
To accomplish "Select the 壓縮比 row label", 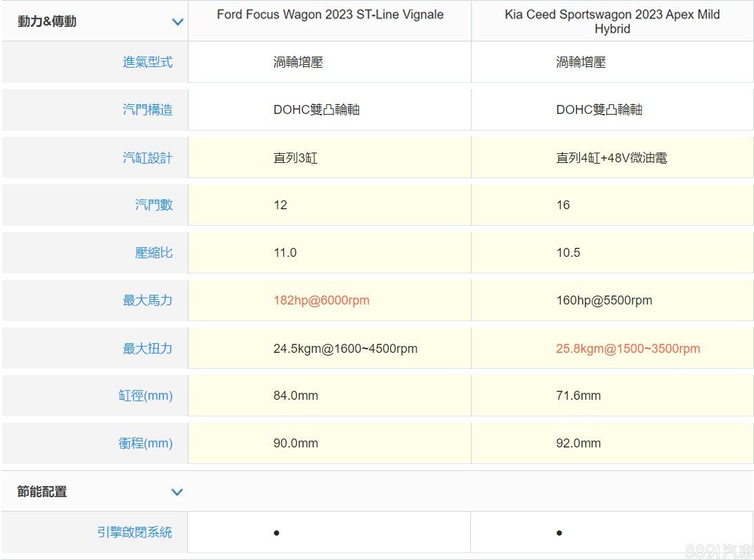I will tap(153, 253).
